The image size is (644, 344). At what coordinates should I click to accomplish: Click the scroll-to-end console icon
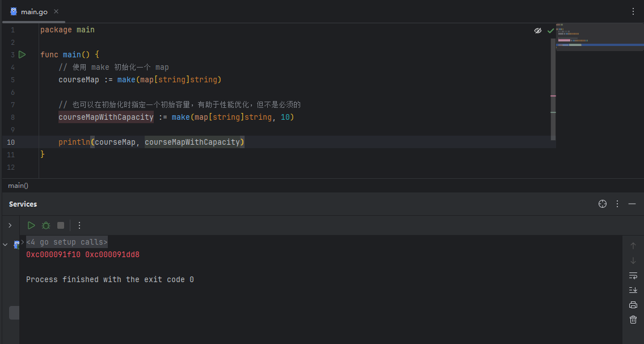633,290
